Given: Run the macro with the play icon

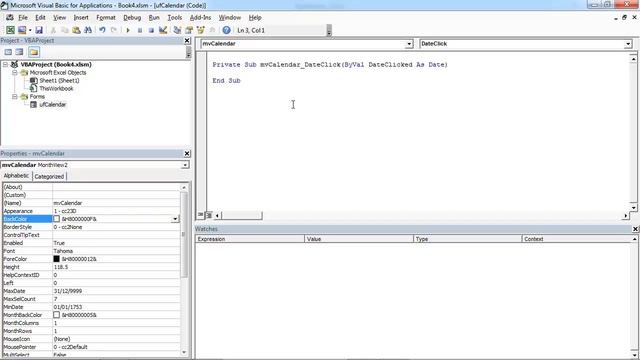Looking at the screenshot, I should click(128, 30).
